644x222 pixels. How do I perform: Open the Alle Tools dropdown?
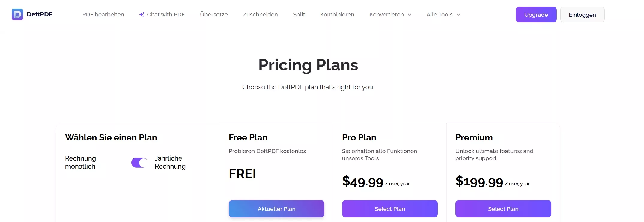click(x=443, y=14)
